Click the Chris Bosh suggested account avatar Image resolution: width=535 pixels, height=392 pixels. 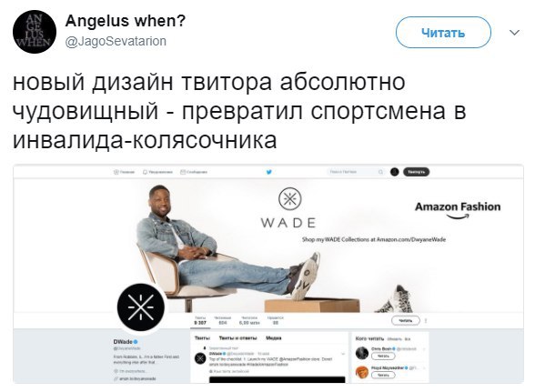coord(362,353)
